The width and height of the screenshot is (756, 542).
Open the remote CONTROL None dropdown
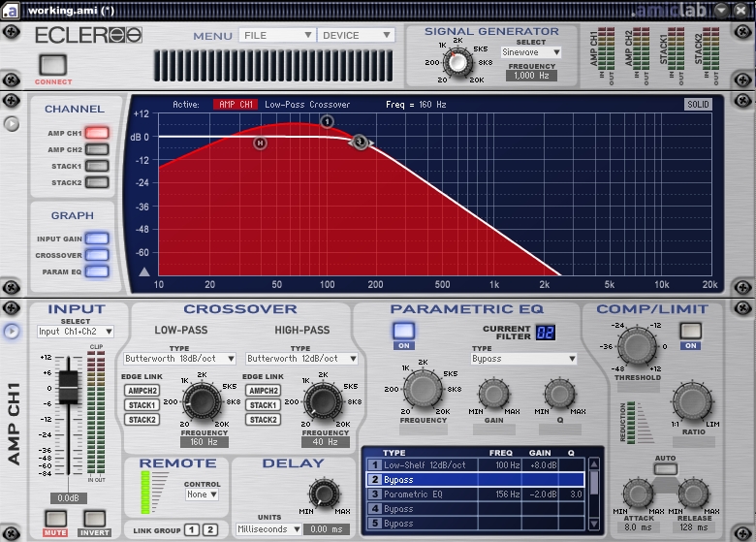202,494
